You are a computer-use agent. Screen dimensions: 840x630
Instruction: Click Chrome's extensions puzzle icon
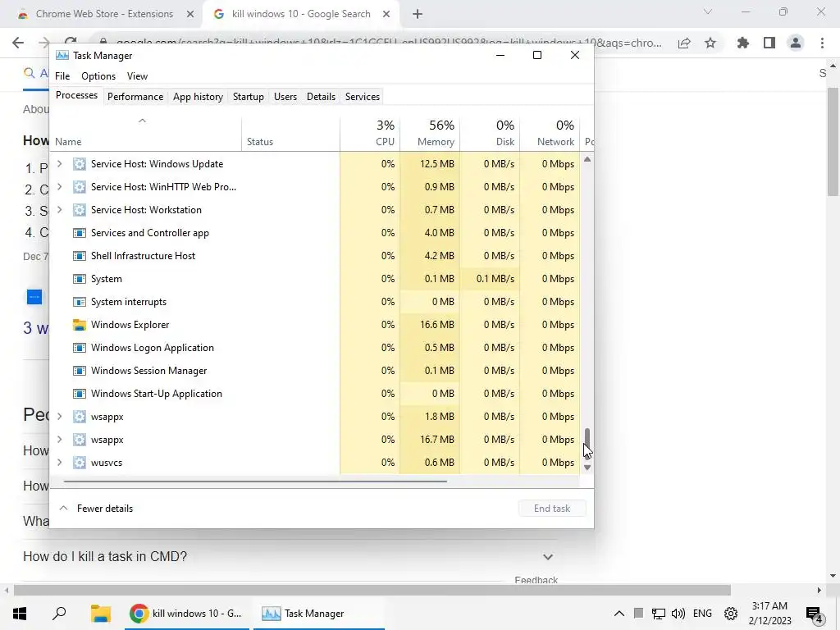coord(742,43)
